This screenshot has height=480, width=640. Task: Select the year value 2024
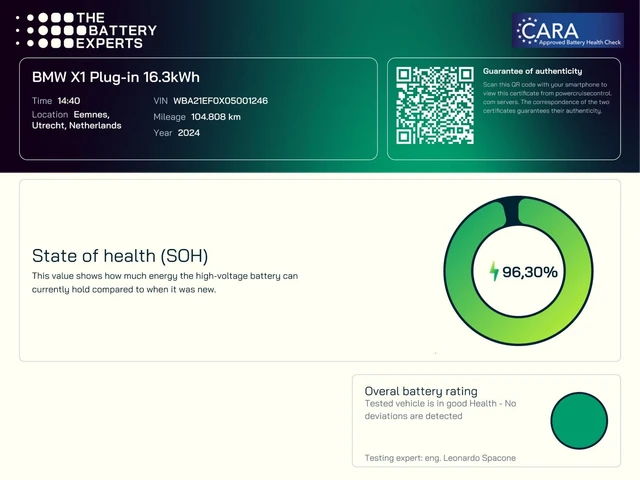[189, 133]
